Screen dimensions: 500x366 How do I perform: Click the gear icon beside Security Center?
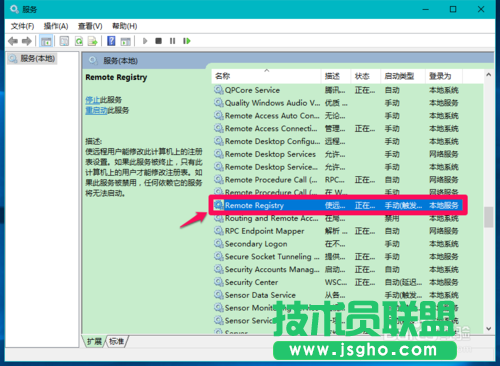pos(219,282)
